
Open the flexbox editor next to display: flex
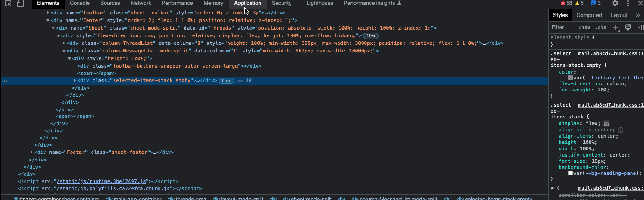606,123
